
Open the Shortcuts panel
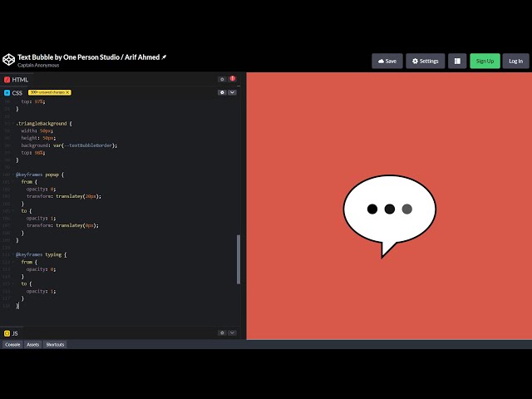coord(55,344)
